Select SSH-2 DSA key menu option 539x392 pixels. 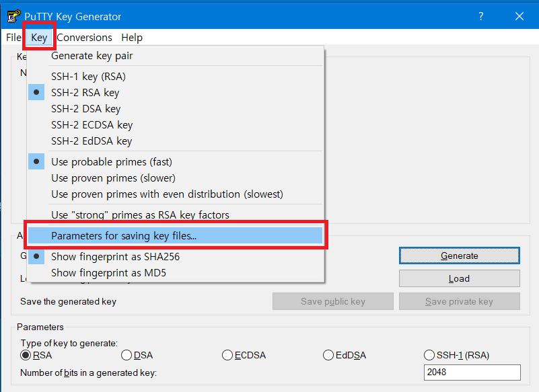(x=176, y=108)
